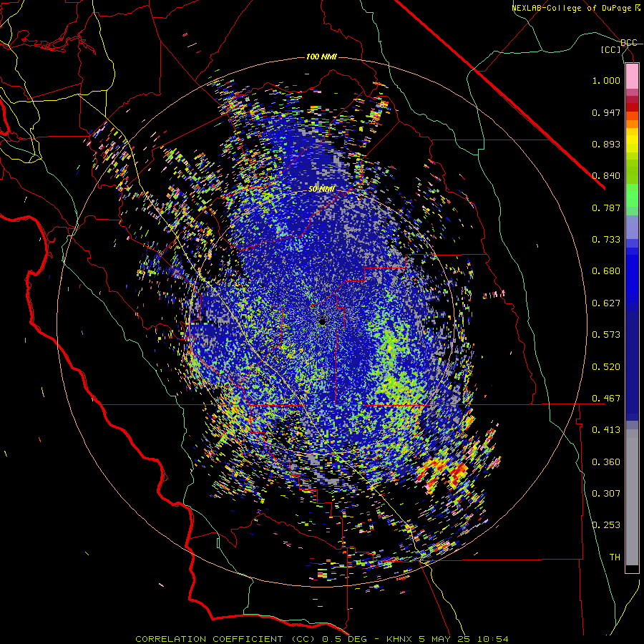Click the bright green color bar segment
The image size is (644, 644).
pyautogui.click(x=632, y=195)
